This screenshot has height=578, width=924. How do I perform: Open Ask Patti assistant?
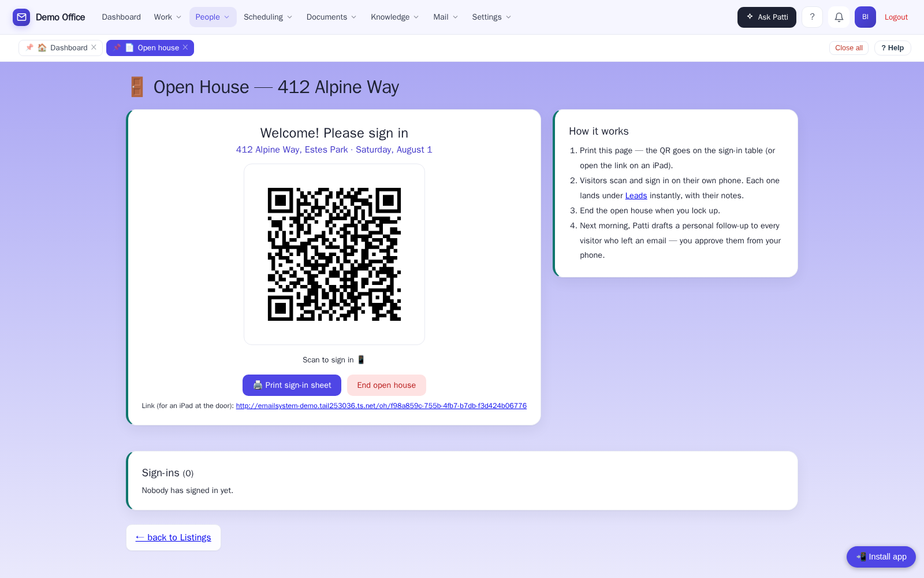click(766, 17)
